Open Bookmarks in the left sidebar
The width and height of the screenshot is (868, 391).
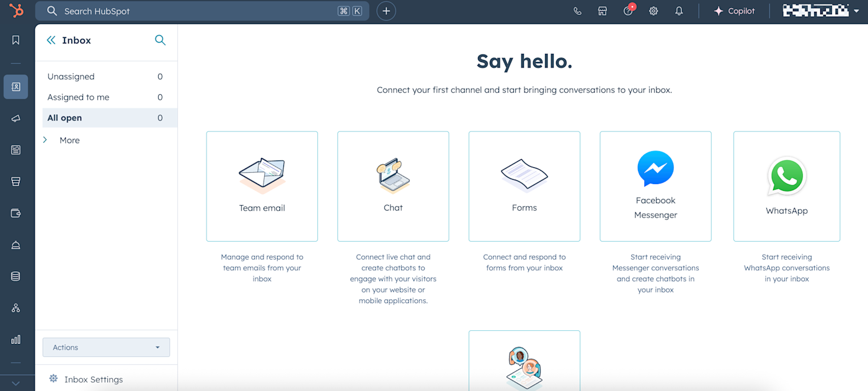tap(16, 40)
